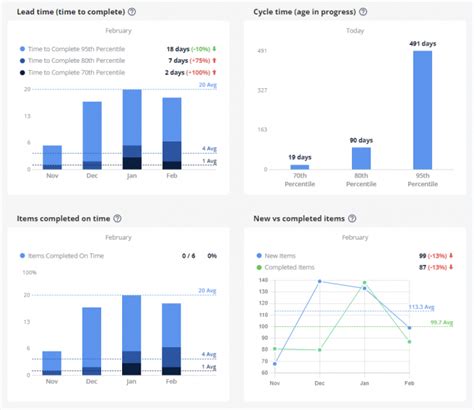Open help icon beside Items completed on time
The image size is (474, 410).
(117, 218)
